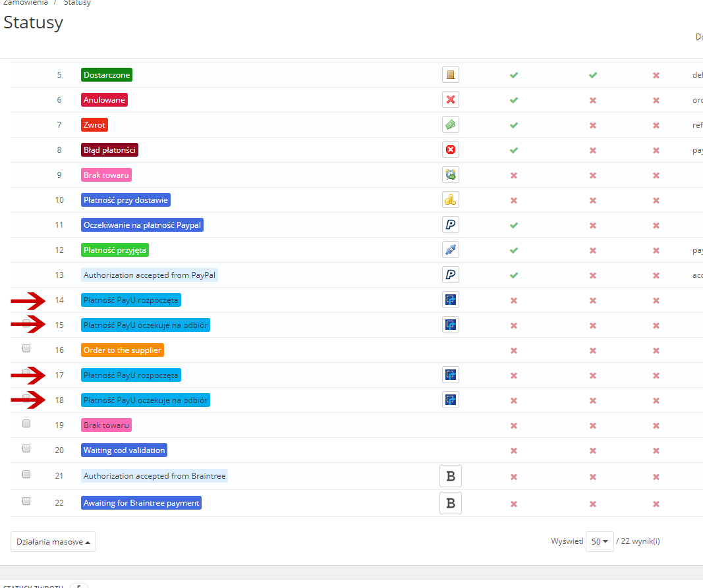Click the "/ 22 wynik(i)" results count text
The height and width of the screenshot is (588, 703).
point(638,541)
